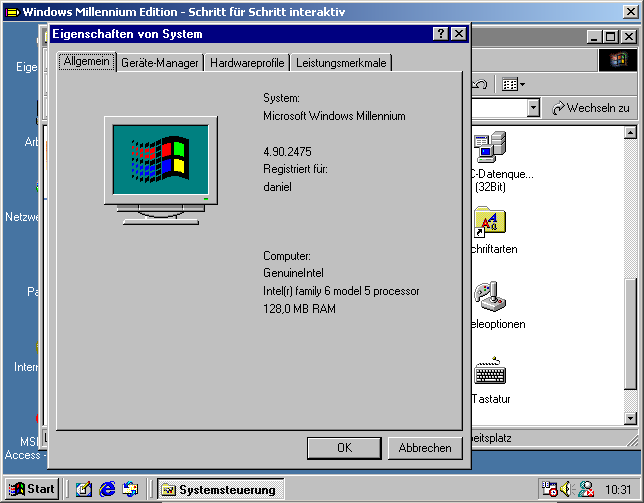Image resolution: width=644 pixels, height=503 pixels.
Task: Cancel the dialog with Abbrechen
Action: pos(425,448)
